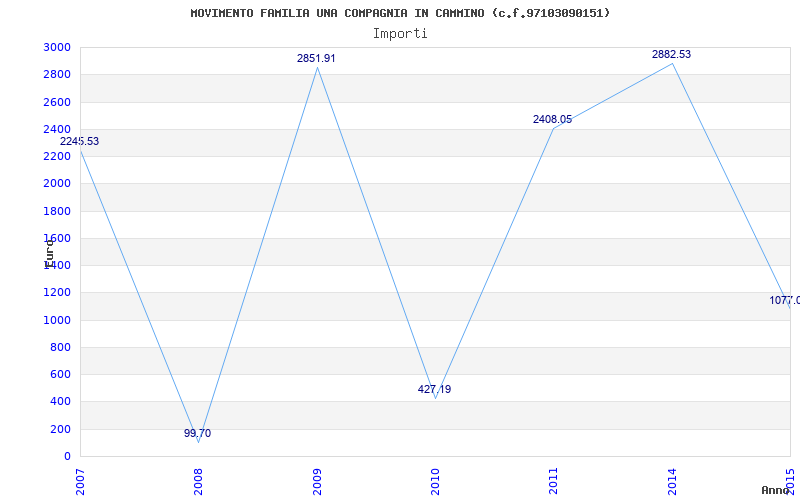Click the y-axis value 0
This screenshot has height=500, width=800.
(67, 457)
